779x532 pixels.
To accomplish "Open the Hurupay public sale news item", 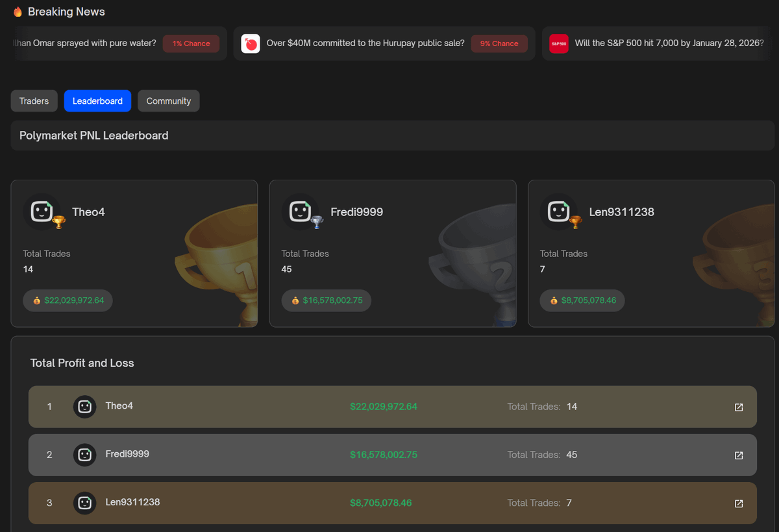I will (x=384, y=43).
